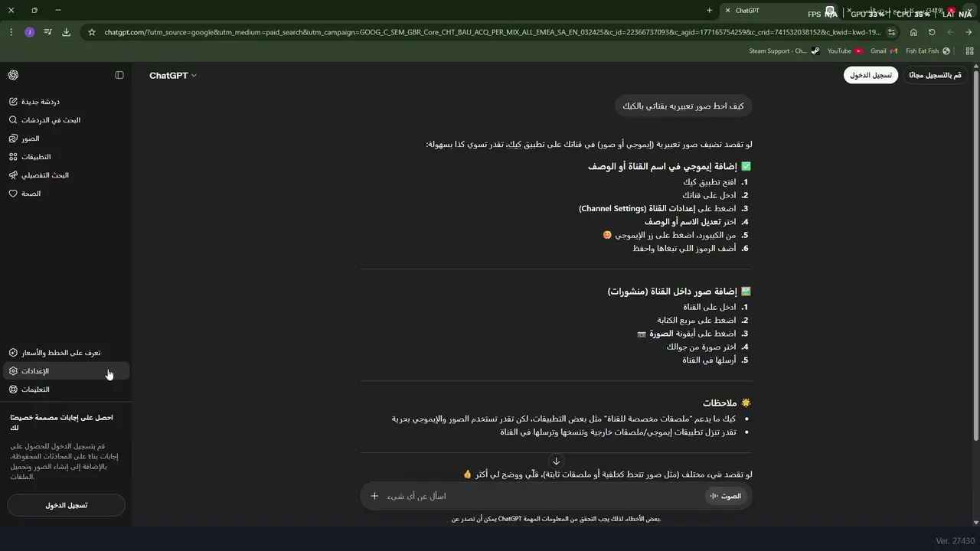
Task: Click the grid icon beside التطبيقات
Action: tap(13, 157)
